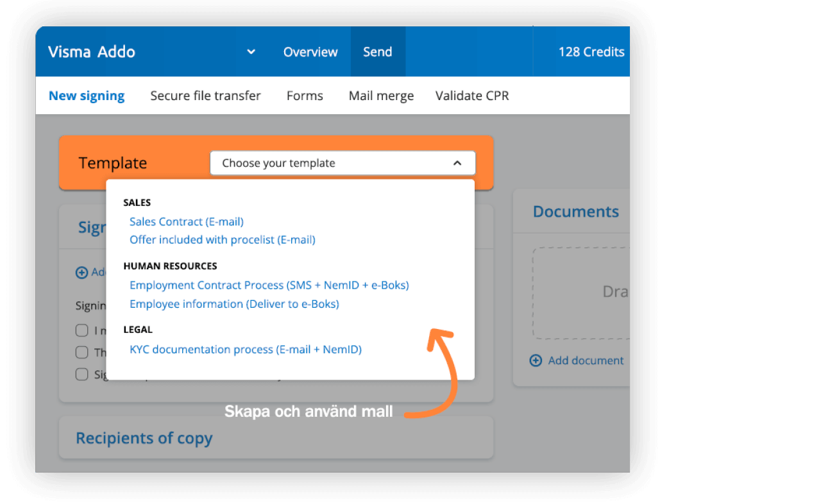View the 128 Credits balance
This screenshot has width=821, height=504.
tap(591, 52)
